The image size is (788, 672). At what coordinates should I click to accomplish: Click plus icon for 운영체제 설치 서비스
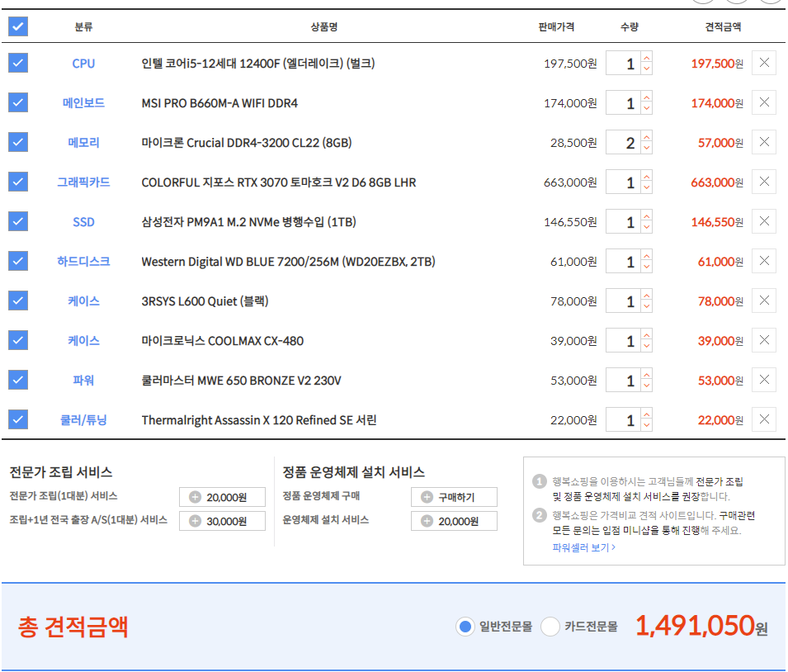[x=427, y=521]
